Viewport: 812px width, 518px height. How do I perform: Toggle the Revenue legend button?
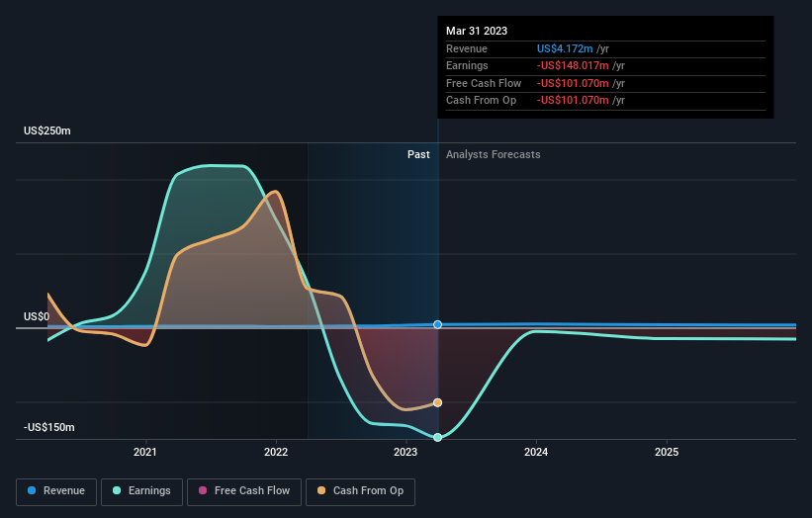coord(56,491)
